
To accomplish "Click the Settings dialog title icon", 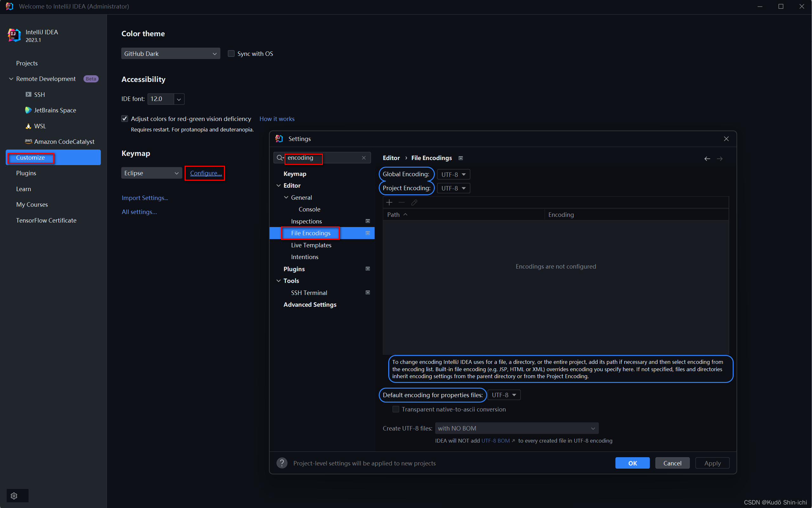I will point(279,139).
